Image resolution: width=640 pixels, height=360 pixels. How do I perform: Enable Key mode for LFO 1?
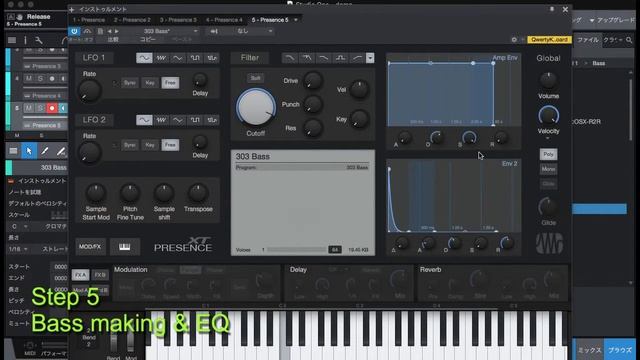pyautogui.click(x=150, y=83)
